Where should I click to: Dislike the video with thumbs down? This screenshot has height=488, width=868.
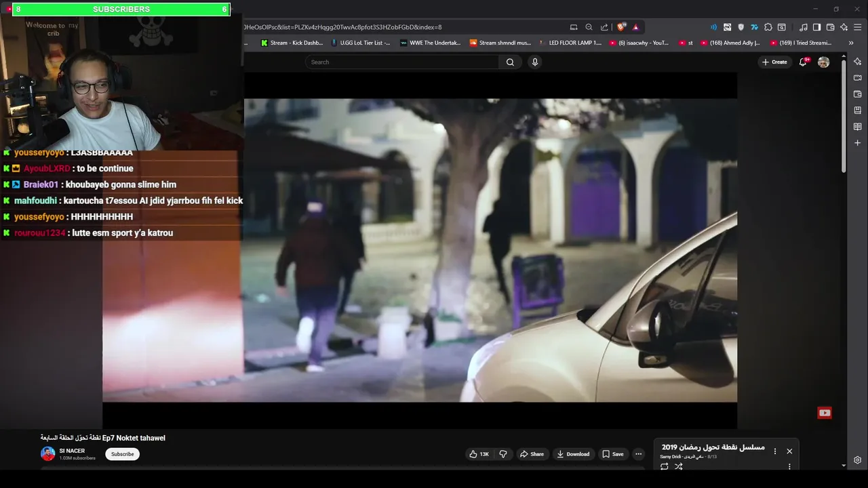point(503,454)
